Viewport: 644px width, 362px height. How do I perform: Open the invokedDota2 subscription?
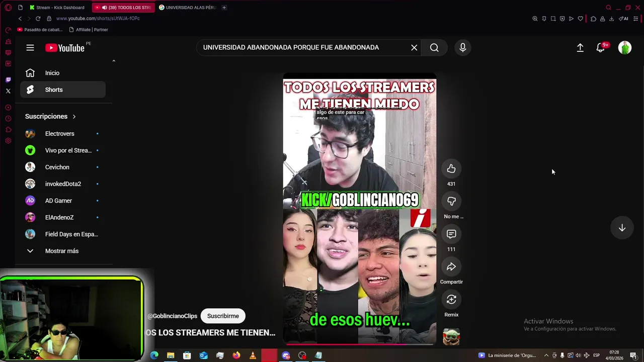(x=63, y=184)
